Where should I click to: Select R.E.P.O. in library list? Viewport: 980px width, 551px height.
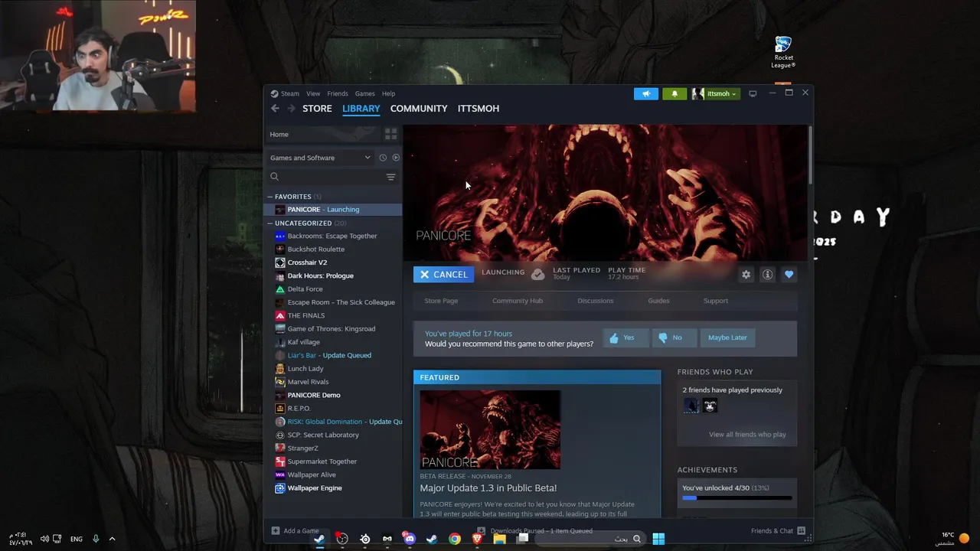299,409
